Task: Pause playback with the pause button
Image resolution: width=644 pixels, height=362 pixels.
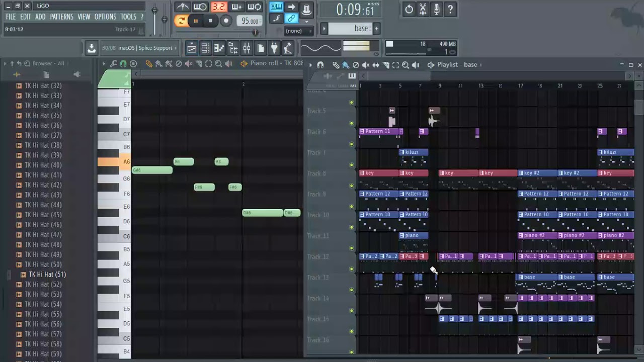Action: [x=196, y=21]
